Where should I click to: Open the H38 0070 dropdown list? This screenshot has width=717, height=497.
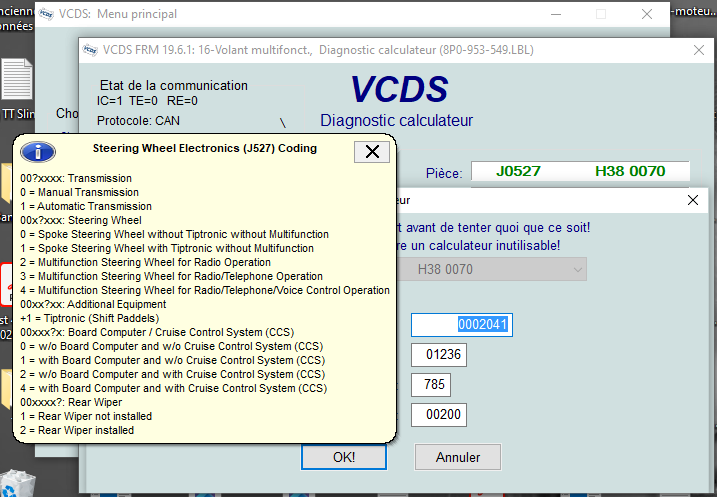[576, 269]
